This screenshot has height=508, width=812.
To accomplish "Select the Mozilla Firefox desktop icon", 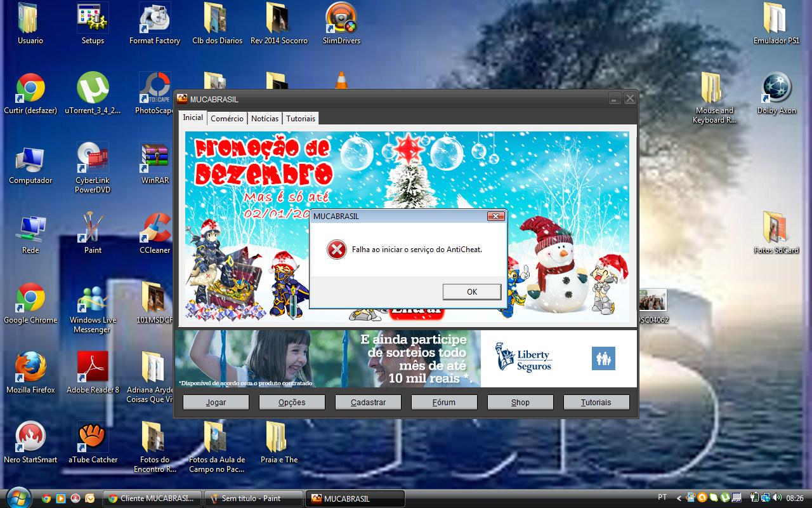I will coord(30,370).
